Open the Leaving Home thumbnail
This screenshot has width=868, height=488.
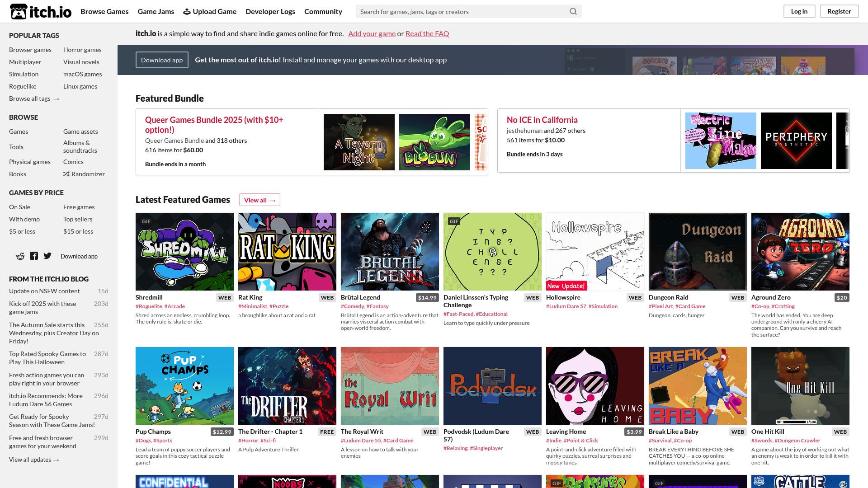(595, 386)
